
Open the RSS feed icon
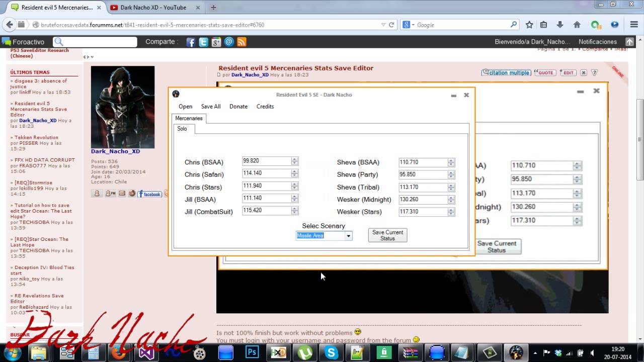(242, 42)
